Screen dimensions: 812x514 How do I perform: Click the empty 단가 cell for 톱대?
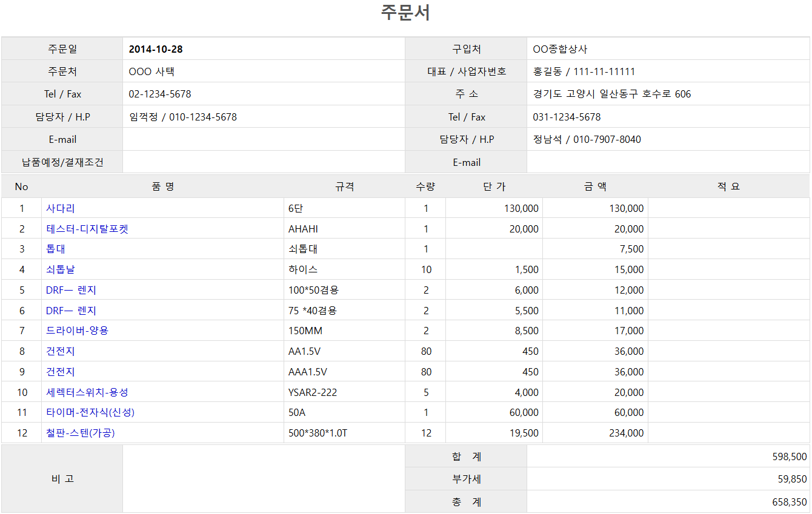pyautogui.click(x=494, y=249)
